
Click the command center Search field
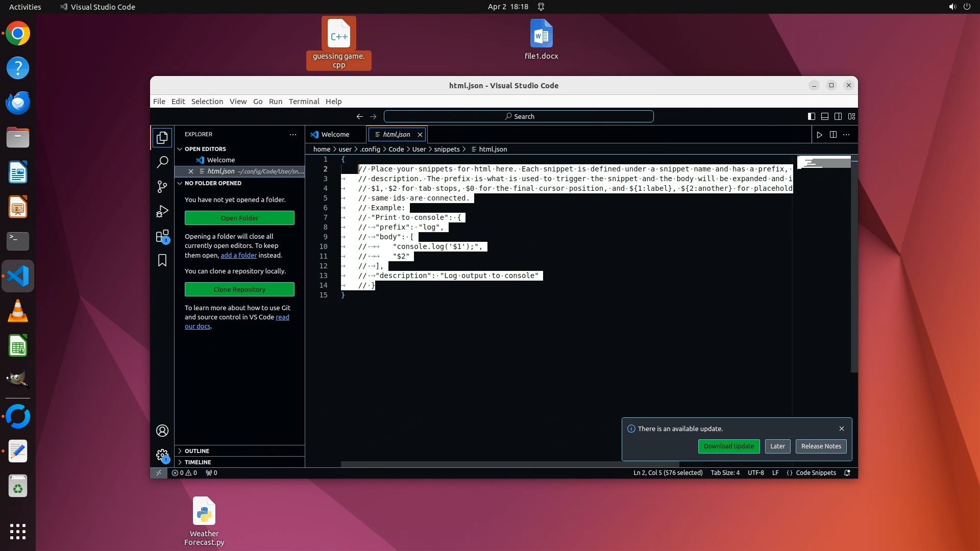coord(519,116)
